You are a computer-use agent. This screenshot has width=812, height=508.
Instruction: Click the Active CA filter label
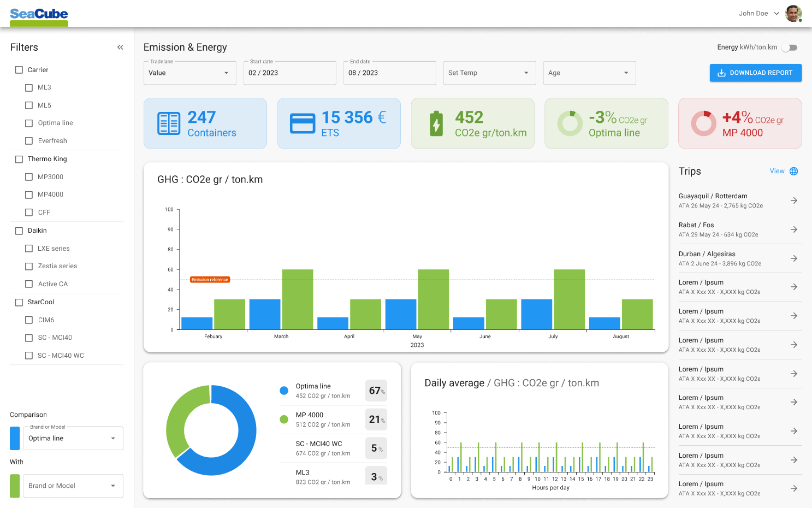coord(53,284)
